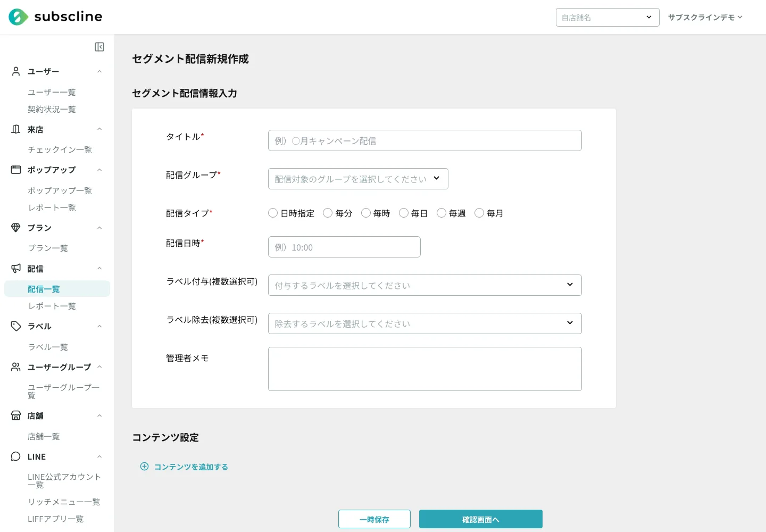Collapse the ラベル section chevron
The height and width of the screenshot is (532, 766).
point(99,326)
